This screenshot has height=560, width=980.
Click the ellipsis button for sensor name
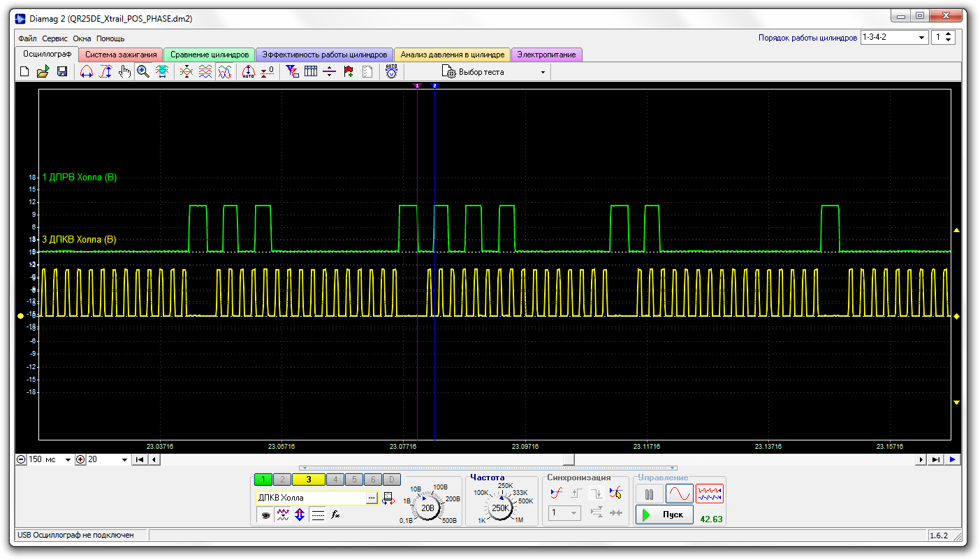coord(372,498)
